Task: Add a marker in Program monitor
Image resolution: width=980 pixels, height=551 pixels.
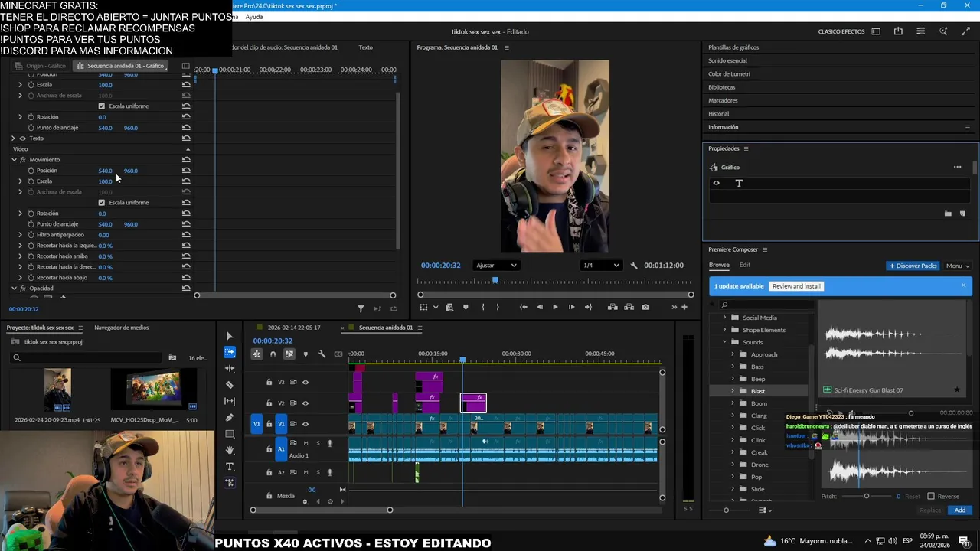Action: pos(465,307)
